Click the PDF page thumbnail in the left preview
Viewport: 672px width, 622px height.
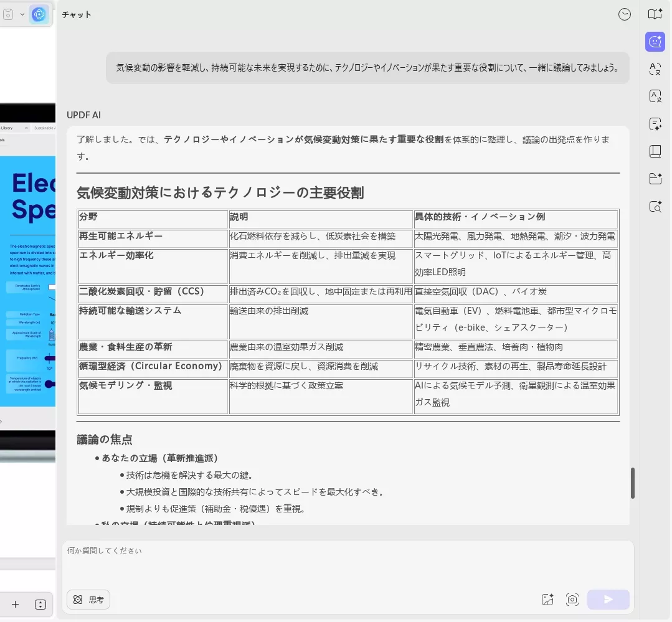coord(28,281)
